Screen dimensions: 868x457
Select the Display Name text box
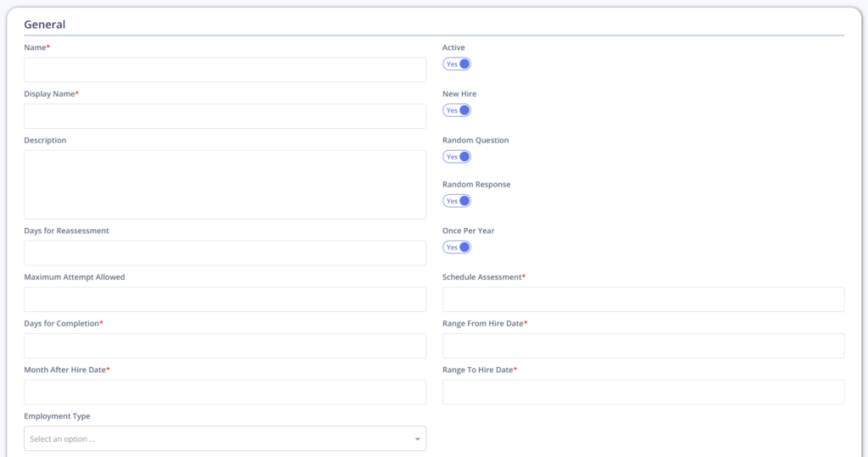(x=225, y=116)
